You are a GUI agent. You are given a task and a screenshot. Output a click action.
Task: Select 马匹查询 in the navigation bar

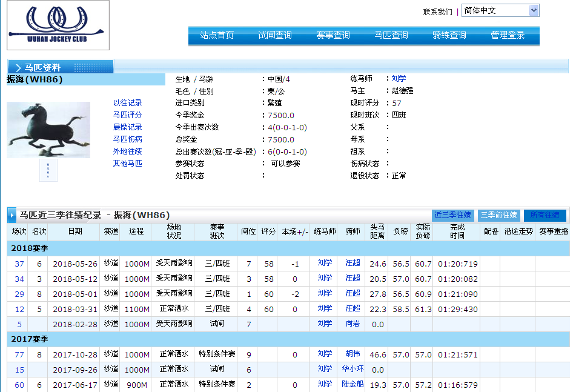[x=391, y=35]
